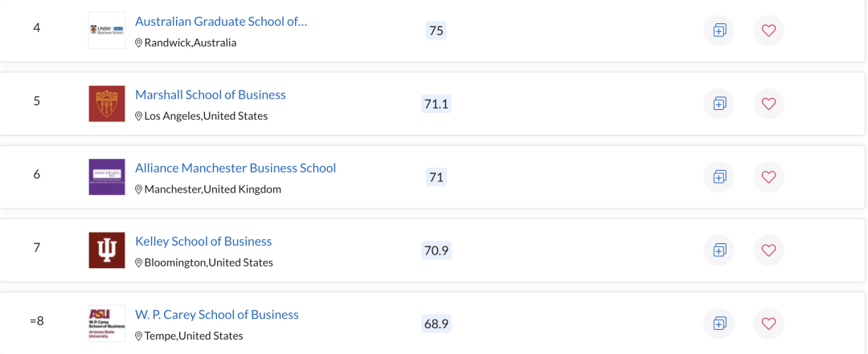The height and width of the screenshot is (354, 868).
Task: Click heart icon for Kelley School of Business
Action: point(768,250)
